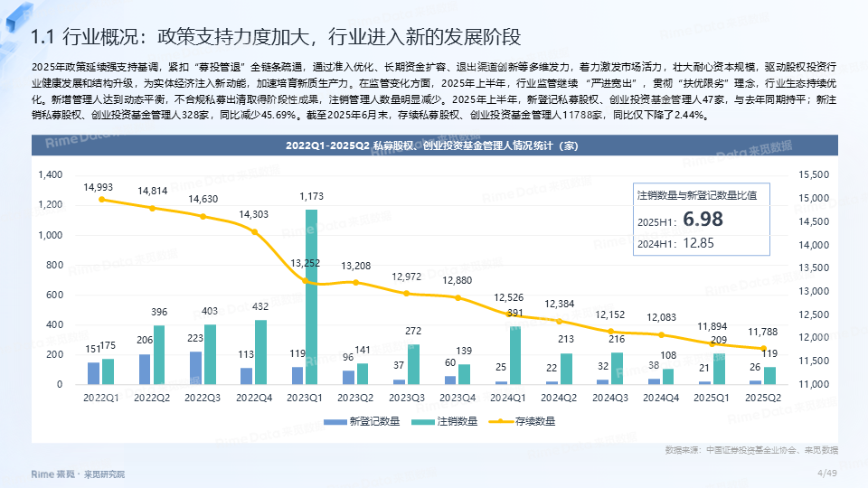Click the x-axis label 2023Q1
Screen dimensions: 868x488
point(305,398)
